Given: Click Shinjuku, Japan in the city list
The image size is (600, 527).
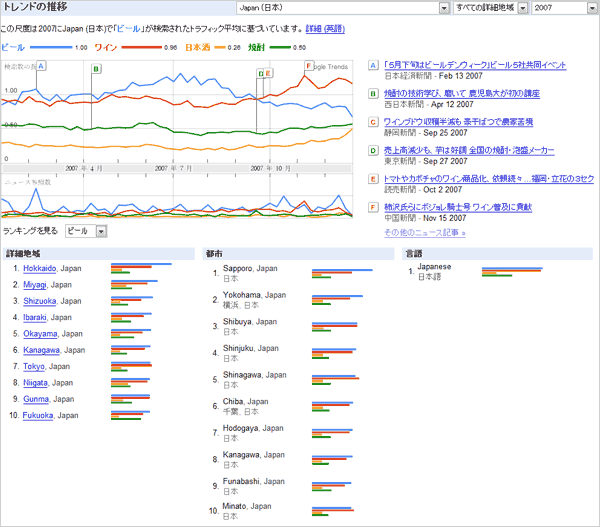Looking at the screenshot, I should (251, 348).
